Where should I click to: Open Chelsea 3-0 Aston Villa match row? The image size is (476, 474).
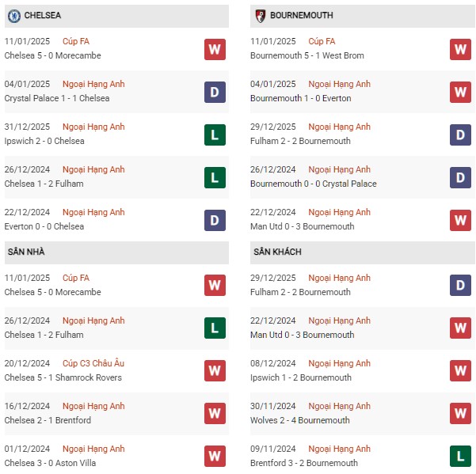[116, 456]
